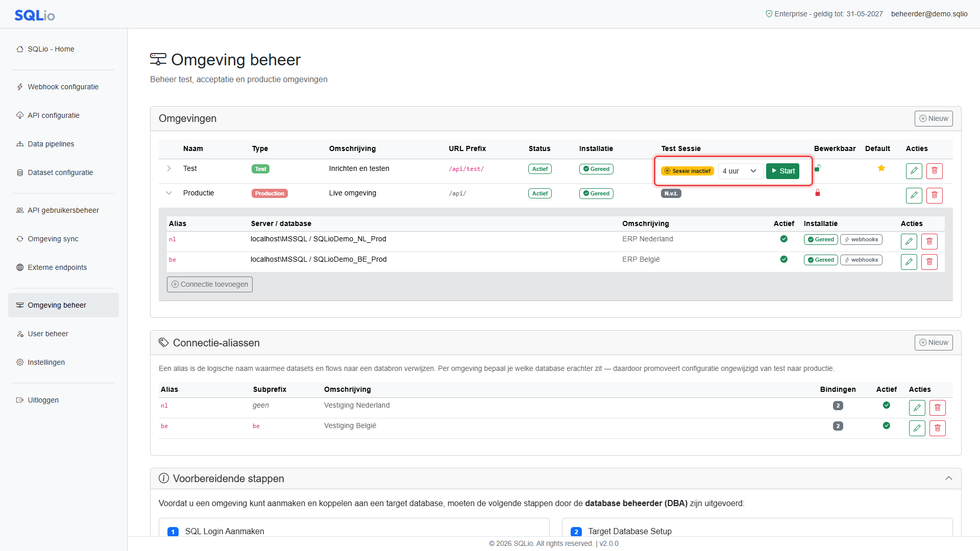Open the 4 uur session duration dropdown
Screen dimensions: 980x551
coord(740,171)
